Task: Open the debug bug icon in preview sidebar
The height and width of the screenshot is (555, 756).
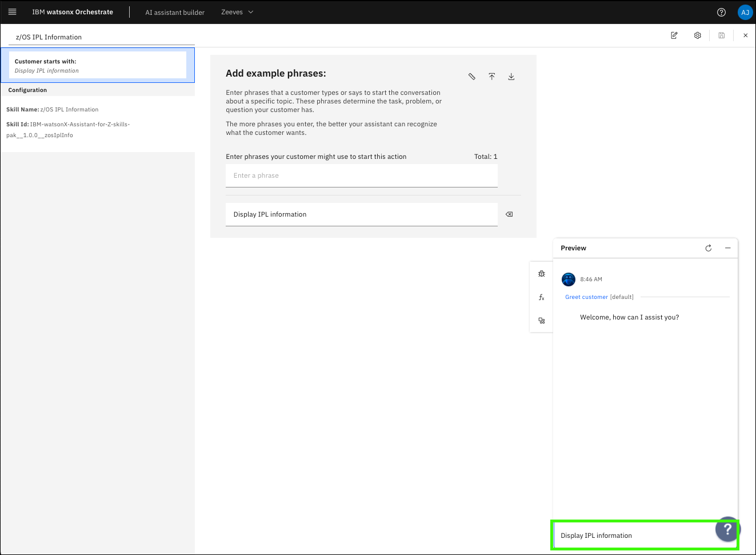Action: (542, 274)
